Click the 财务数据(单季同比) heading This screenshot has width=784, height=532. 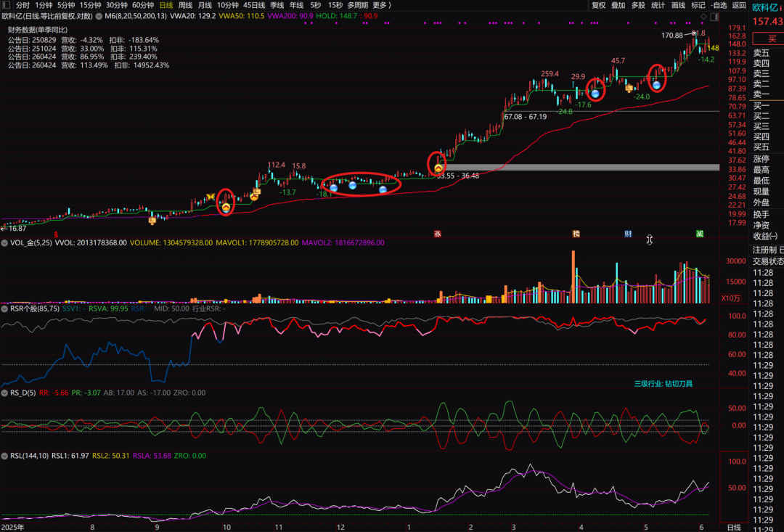[38, 30]
